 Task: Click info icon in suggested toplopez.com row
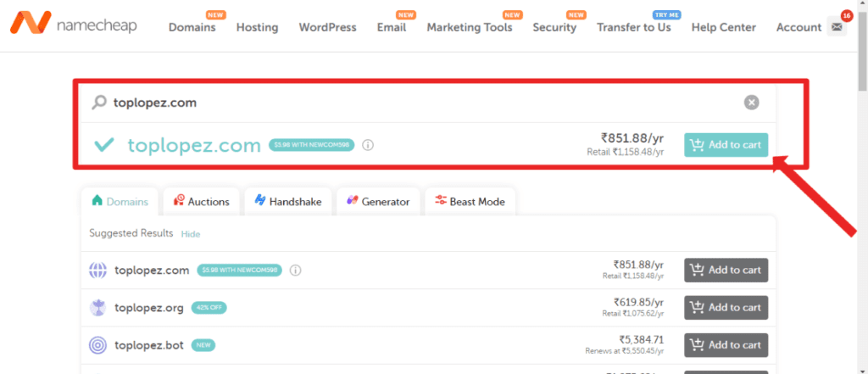pyautogui.click(x=296, y=271)
